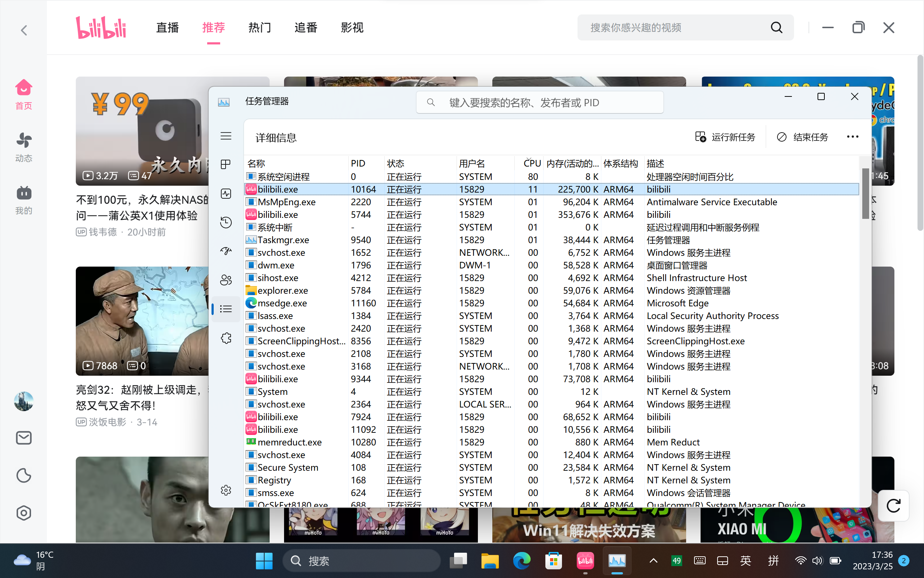Toggle bilibili dark mode moon icon
924x578 pixels.
click(24, 475)
